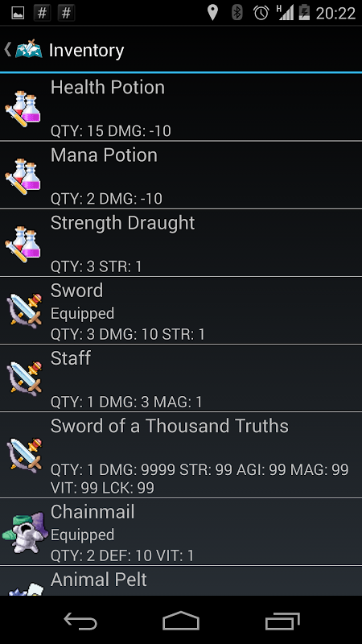
Task: Choose the Staff inventory row
Action: (x=181, y=378)
